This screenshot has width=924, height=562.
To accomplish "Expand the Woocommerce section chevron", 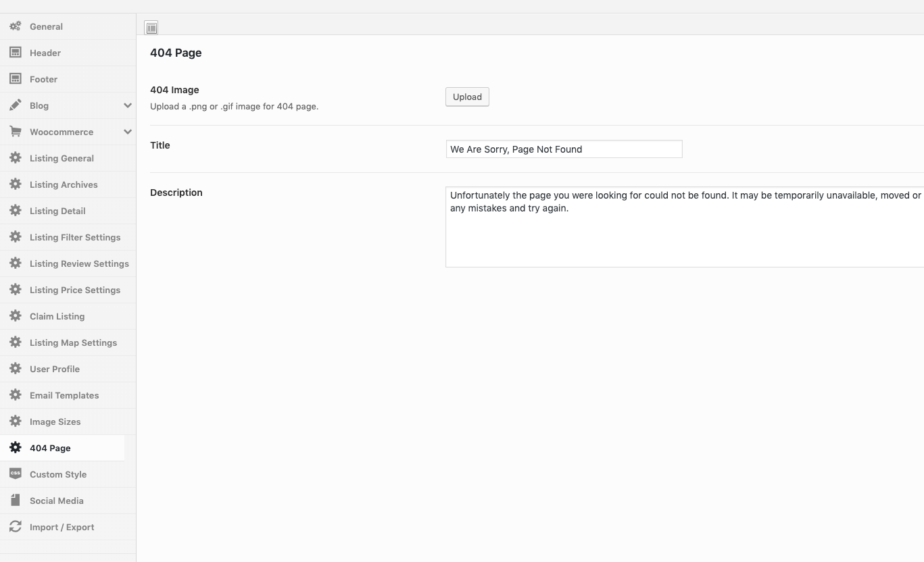I will click(127, 132).
